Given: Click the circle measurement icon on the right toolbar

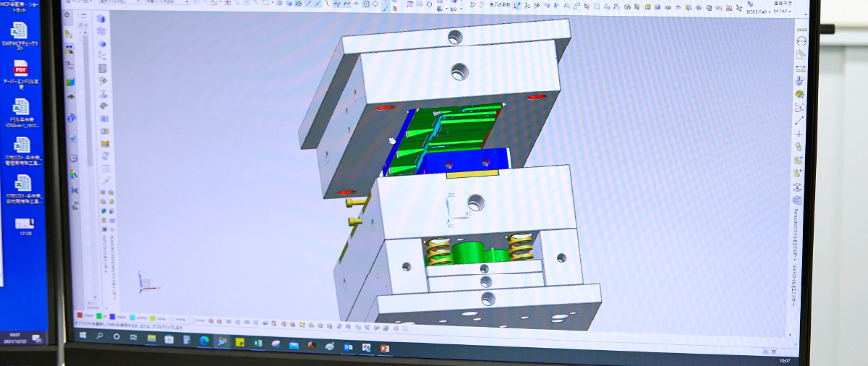Looking at the screenshot, I should tap(800, 41).
